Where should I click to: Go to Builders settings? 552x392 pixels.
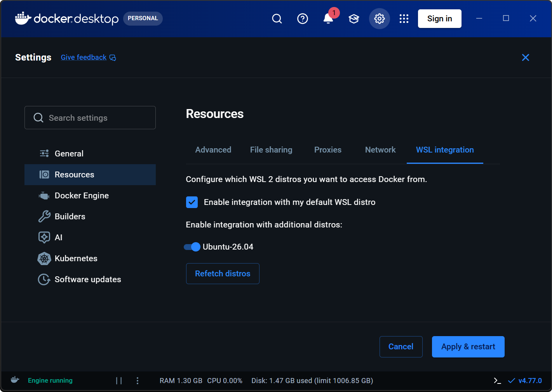click(90, 217)
